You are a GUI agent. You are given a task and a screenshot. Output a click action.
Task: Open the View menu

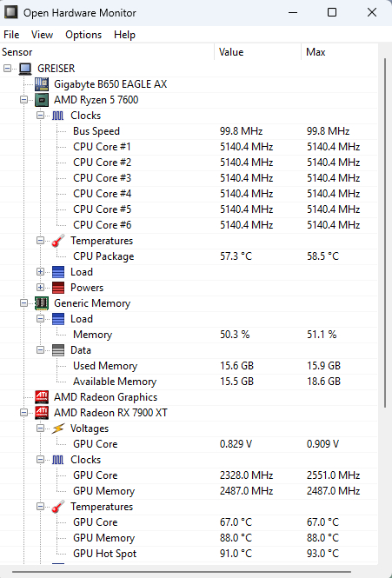(x=42, y=35)
